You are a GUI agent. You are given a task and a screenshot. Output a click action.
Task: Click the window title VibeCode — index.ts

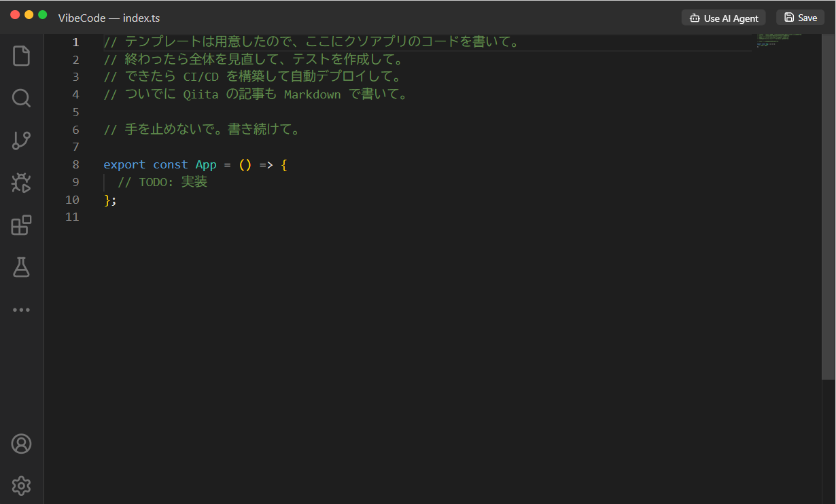click(109, 18)
